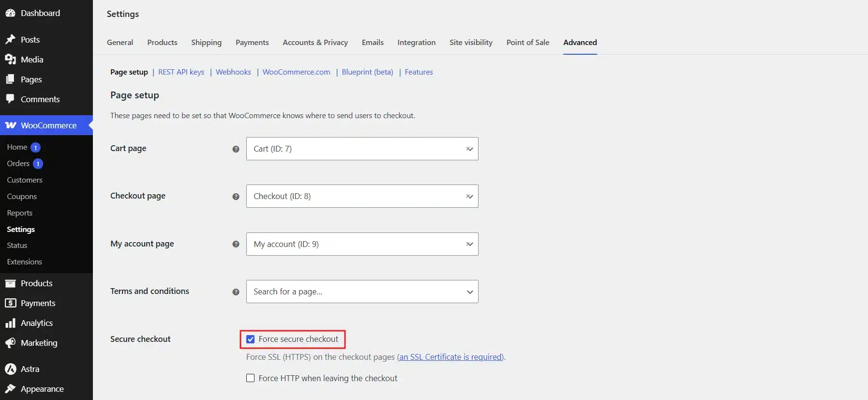The height and width of the screenshot is (400, 868).
Task: Click the Astra logo icon
Action: (10, 369)
